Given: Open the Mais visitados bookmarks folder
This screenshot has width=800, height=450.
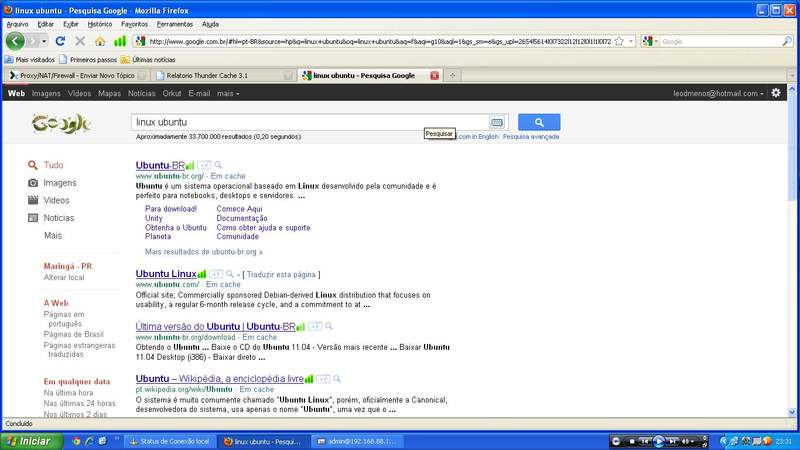Looking at the screenshot, I should pyautogui.click(x=30, y=60).
